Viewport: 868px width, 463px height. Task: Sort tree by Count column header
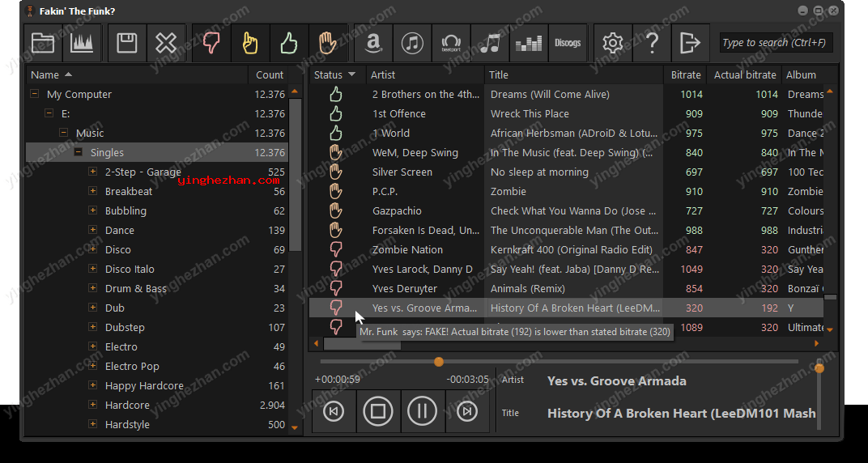point(269,74)
